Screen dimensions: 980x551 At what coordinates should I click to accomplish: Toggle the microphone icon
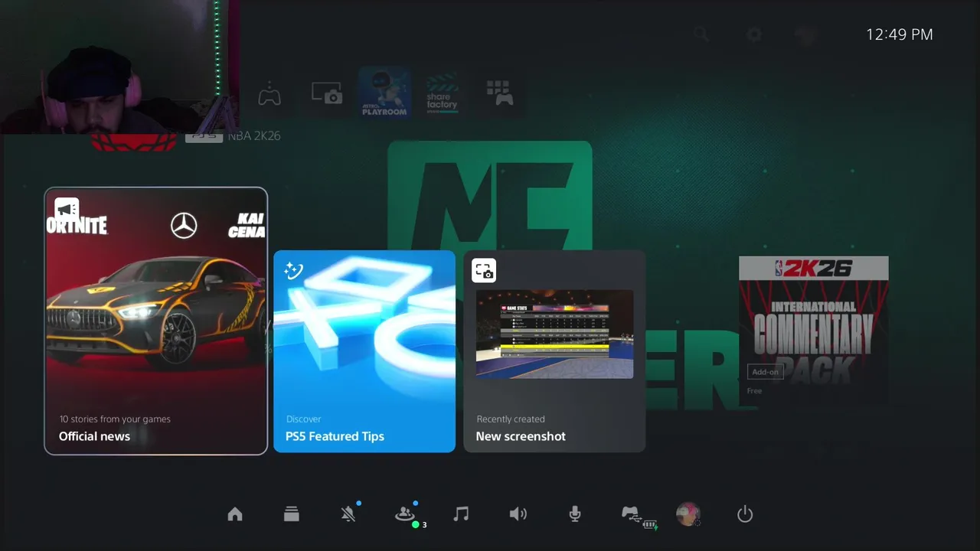575,514
